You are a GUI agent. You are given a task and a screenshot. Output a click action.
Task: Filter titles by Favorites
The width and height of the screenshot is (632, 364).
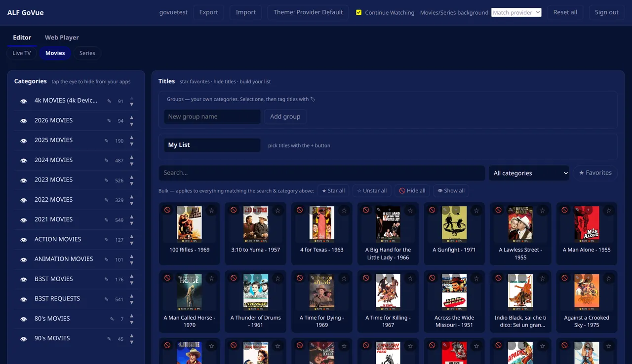click(x=595, y=173)
